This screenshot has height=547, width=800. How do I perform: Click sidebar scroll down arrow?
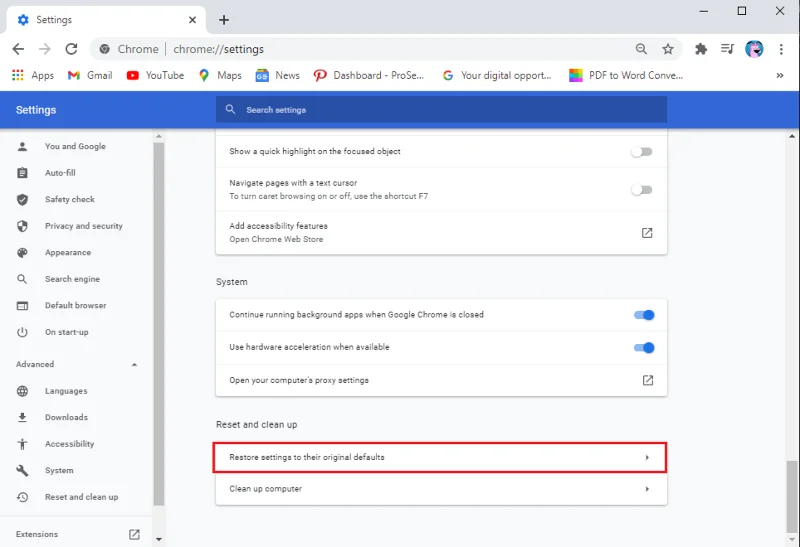pos(159,539)
